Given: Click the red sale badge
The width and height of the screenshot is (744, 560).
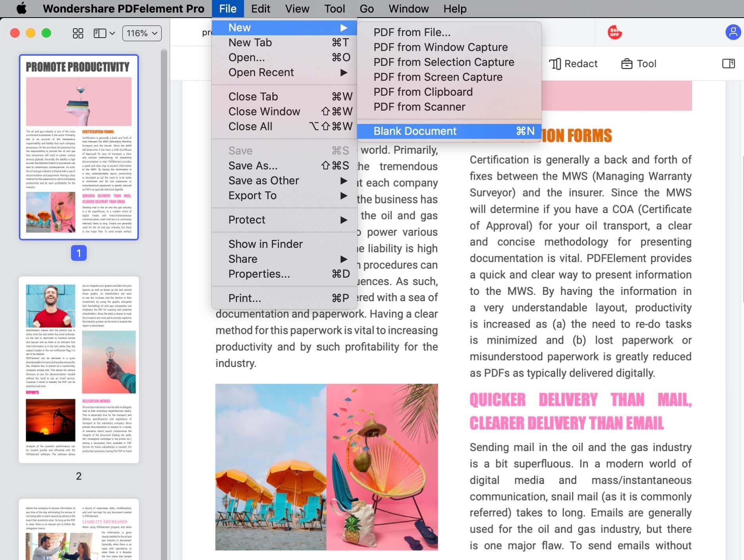Looking at the screenshot, I should click(615, 33).
